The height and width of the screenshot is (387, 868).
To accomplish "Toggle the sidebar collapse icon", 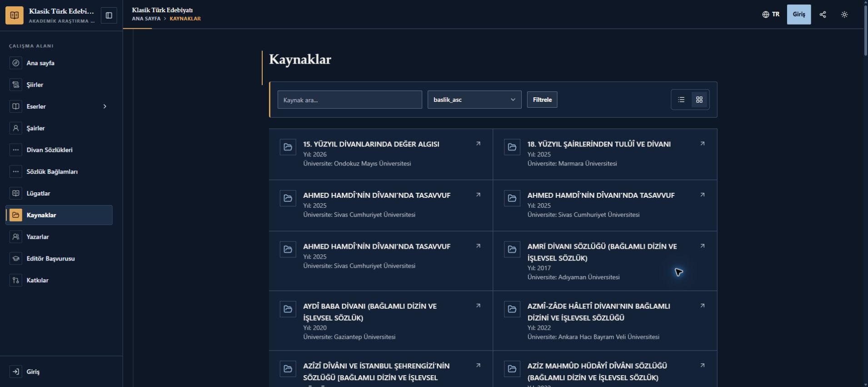I will (x=109, y=15).
